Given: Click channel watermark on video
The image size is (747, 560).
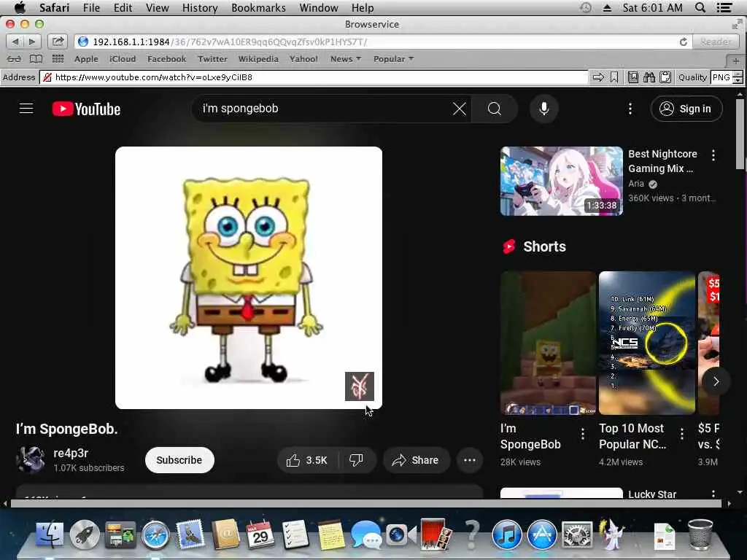Looking at the screenshot, I should [x=359, y=386].
